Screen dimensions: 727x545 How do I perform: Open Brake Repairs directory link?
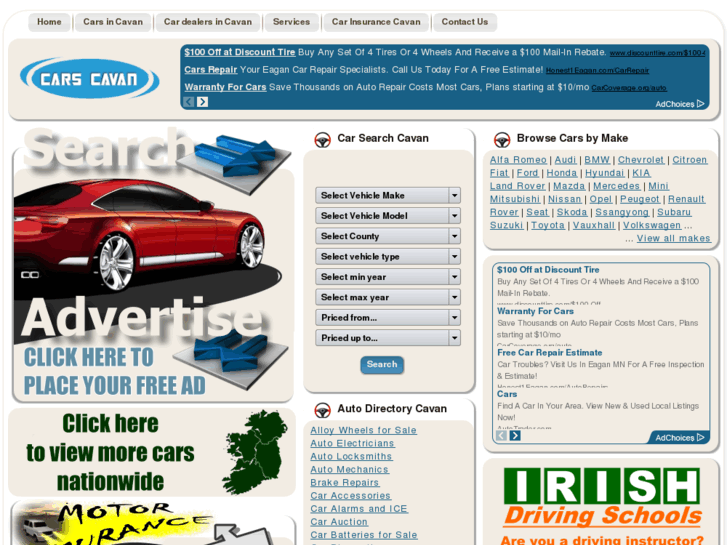click(x=345, y=482)
